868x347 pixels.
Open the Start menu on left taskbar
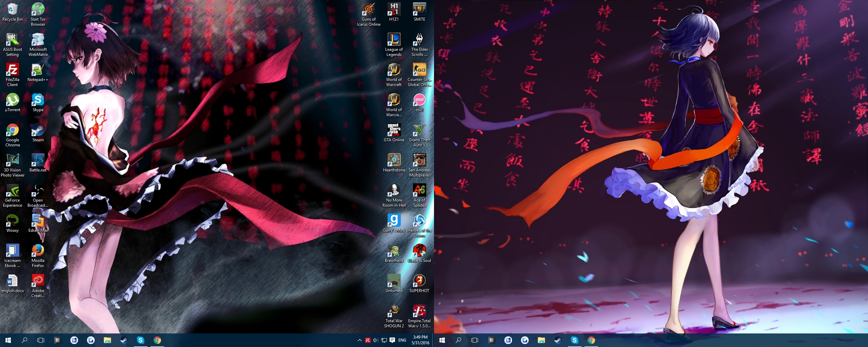coord(8,340)
